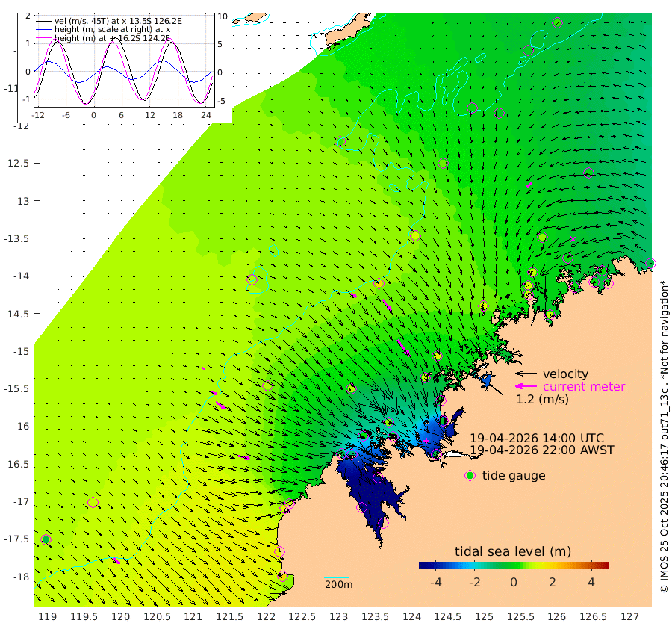Viewport: 672px width, 632px height.
Task: Click the 'tide gauge' legend label
Action: (x=514, y=476)
